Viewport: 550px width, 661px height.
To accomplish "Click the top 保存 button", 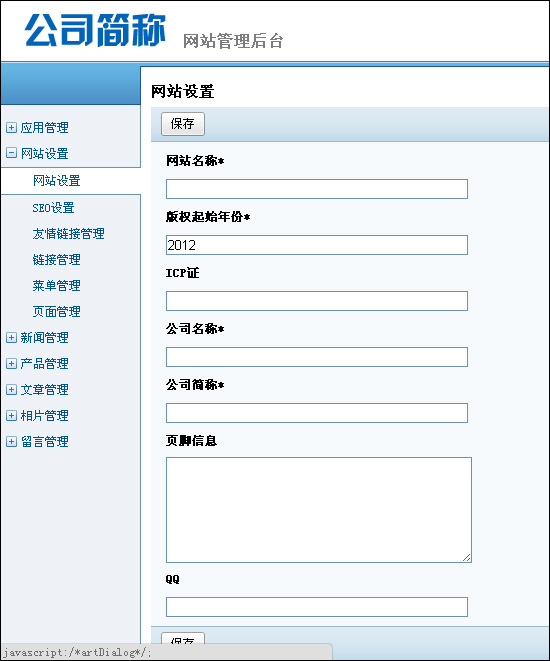I will click(x=182, y=124).
